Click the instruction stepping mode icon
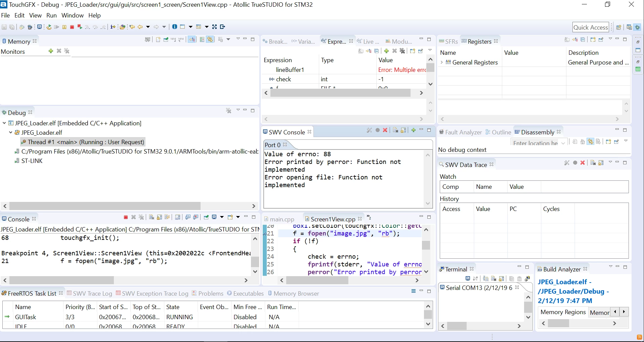The image size is (644, 342). tap(113, 27)
